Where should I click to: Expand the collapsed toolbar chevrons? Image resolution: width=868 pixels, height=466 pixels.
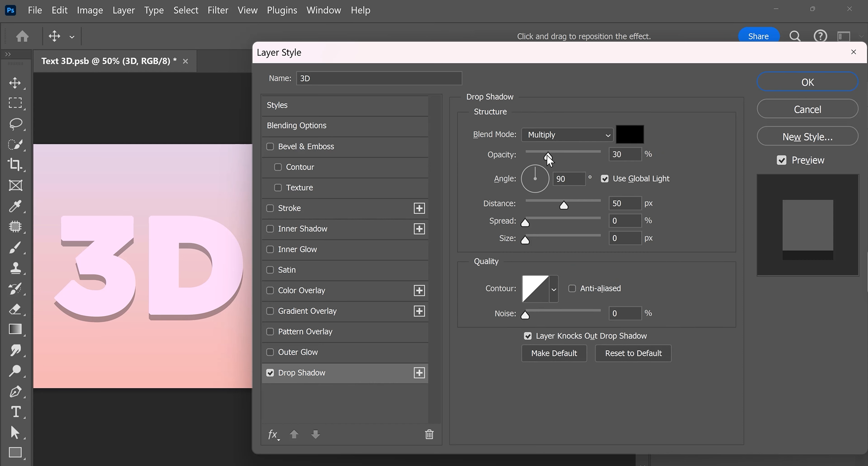[x=8, y=54]
